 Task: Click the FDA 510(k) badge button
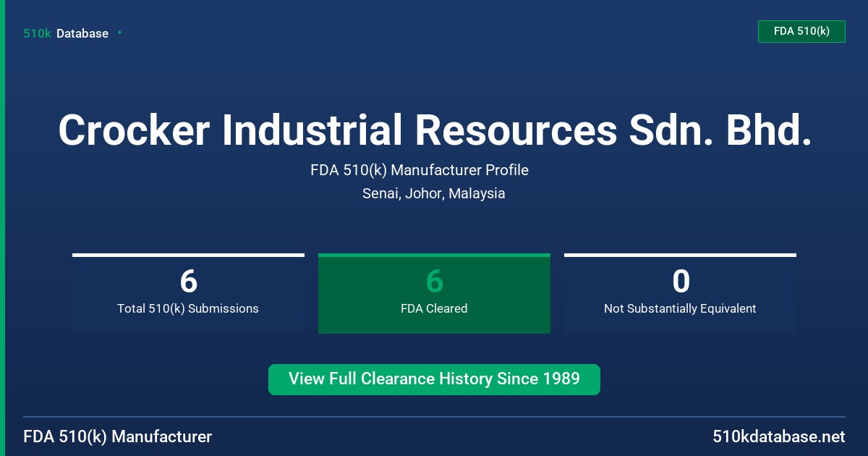801,31
